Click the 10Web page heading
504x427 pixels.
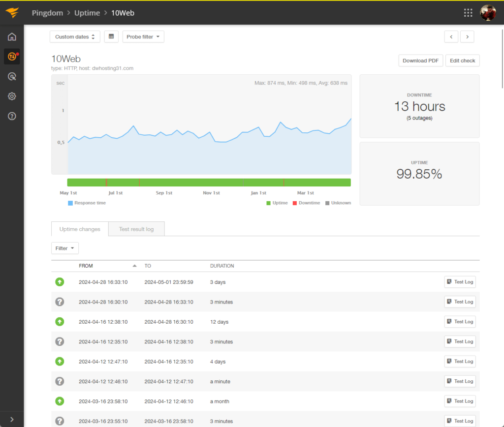66,59
